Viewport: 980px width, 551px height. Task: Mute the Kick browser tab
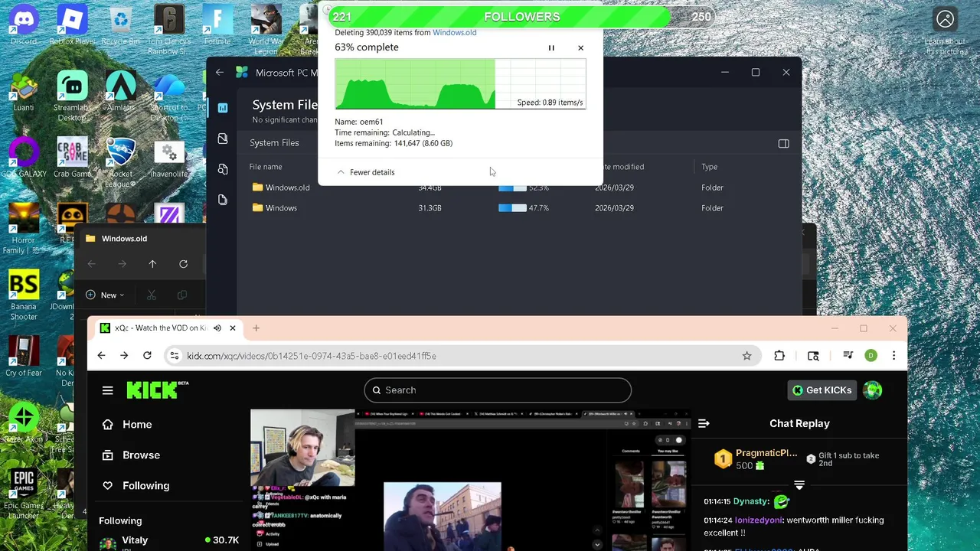click(217, 328)
